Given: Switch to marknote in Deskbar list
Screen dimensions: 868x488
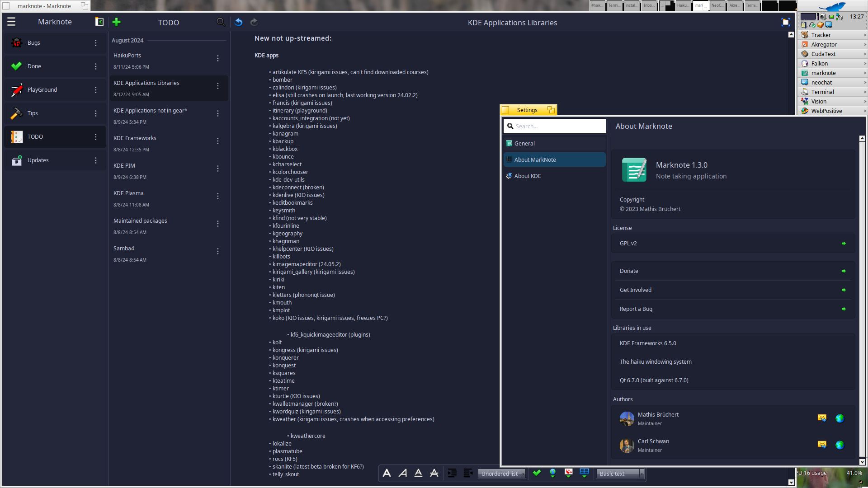Looking at the screenshot, I should [x=832, y=73].
